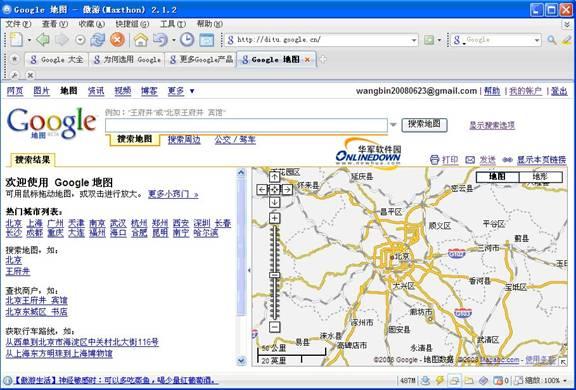Image resolution: width=576 pixels, height=390 pixels.
Task: Expand the new tab dropdown arrow
Action: (29, 40)
